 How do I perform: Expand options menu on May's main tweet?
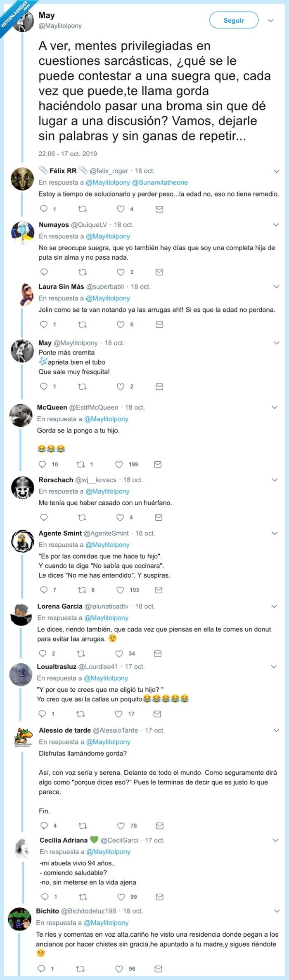click(x=270, y=19)
